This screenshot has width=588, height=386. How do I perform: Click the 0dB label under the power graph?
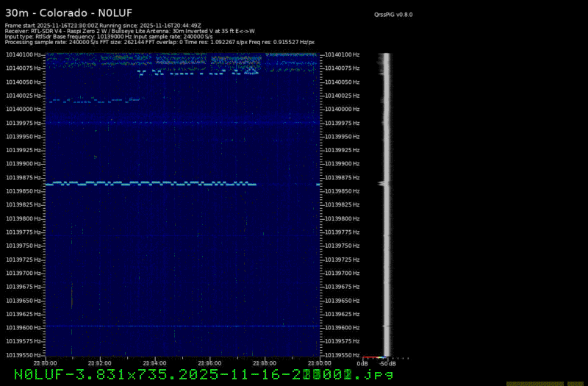[362, 363]
